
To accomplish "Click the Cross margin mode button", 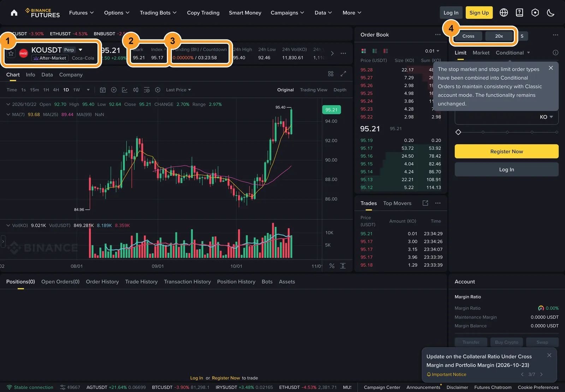I will 468,36.
